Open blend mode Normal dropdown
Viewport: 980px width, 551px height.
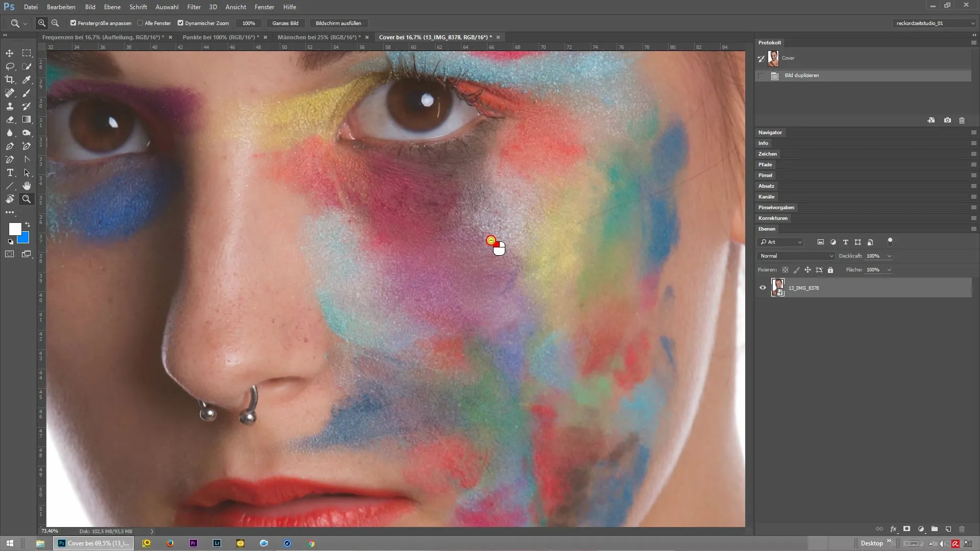click(x=796, y=256)
